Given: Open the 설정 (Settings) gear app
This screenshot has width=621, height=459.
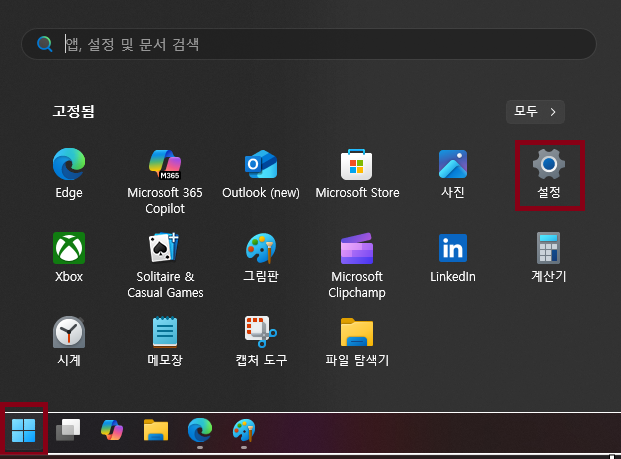Looking at the screenshot, I should [549, 173].
